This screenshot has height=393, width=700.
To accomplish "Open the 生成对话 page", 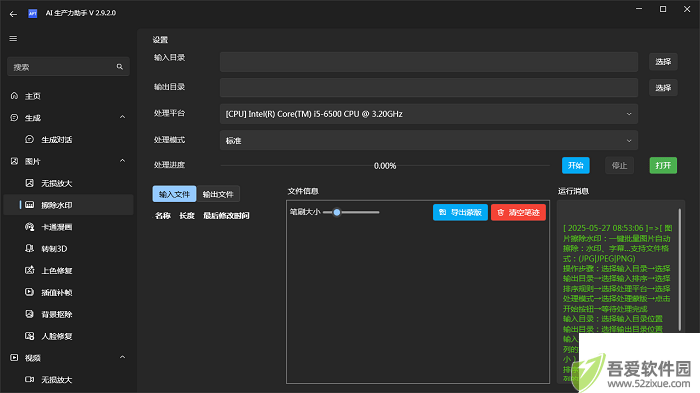I will pos(68,139).
